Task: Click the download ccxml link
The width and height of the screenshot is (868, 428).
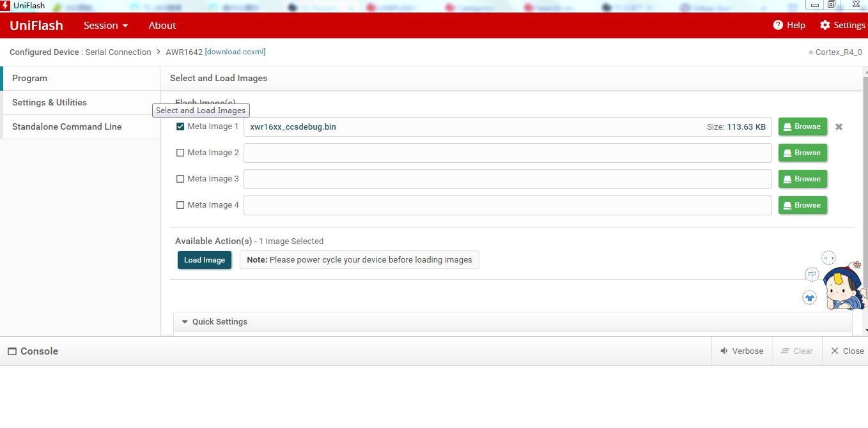Action: 235,52
